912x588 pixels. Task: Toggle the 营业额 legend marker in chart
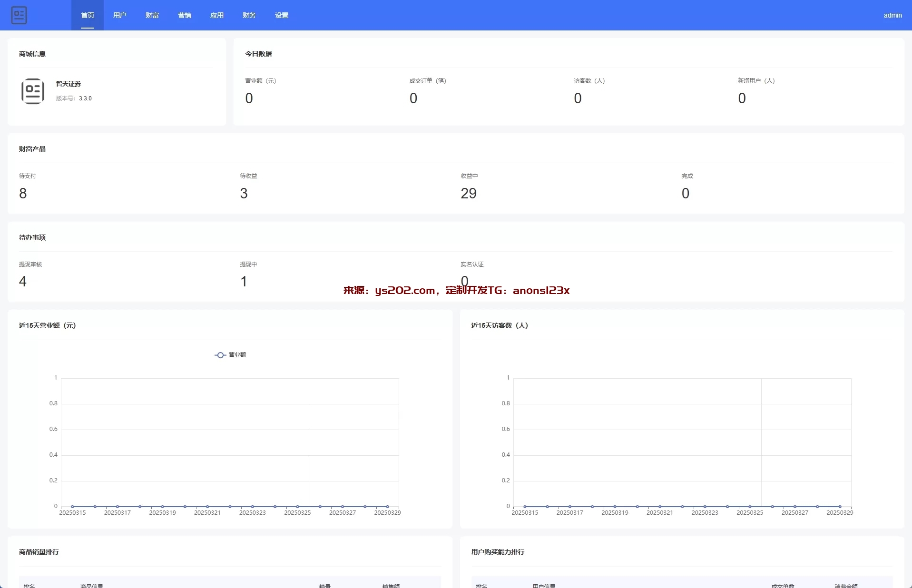[x=220, y=355]
